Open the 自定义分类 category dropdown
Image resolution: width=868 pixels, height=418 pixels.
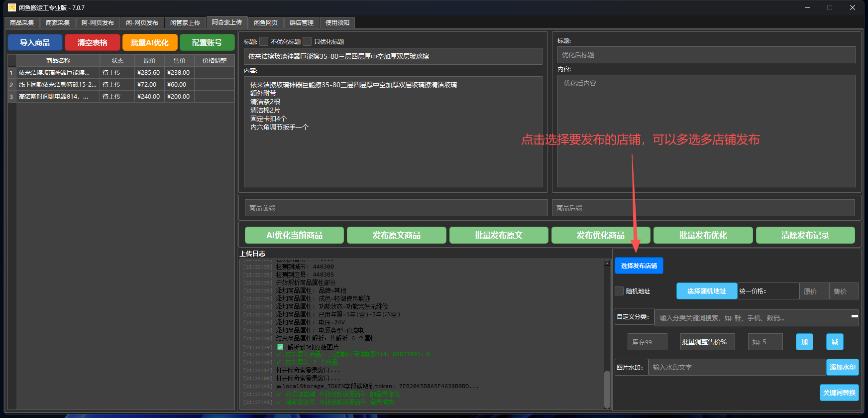click(854, 316)
